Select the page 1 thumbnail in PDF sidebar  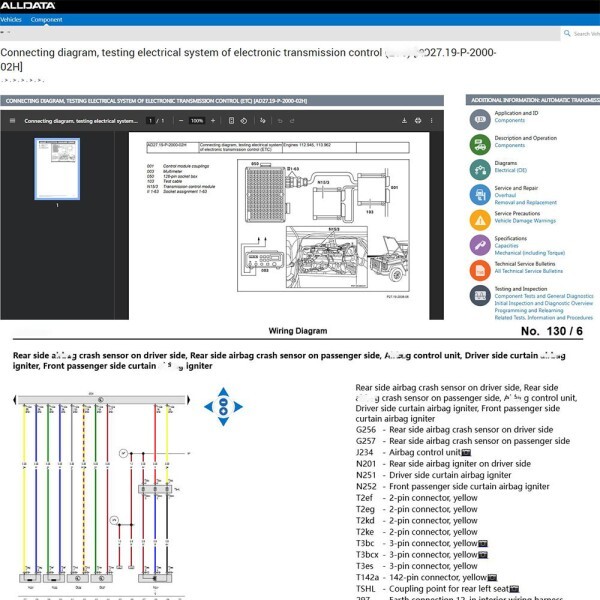(x=57, y=169)
